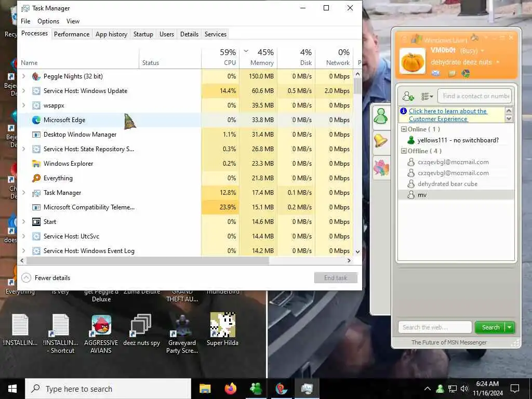Click the yellows111 online contact icon
The width and height of the screenshot is (532, 399).
click(x=411, y=140)
